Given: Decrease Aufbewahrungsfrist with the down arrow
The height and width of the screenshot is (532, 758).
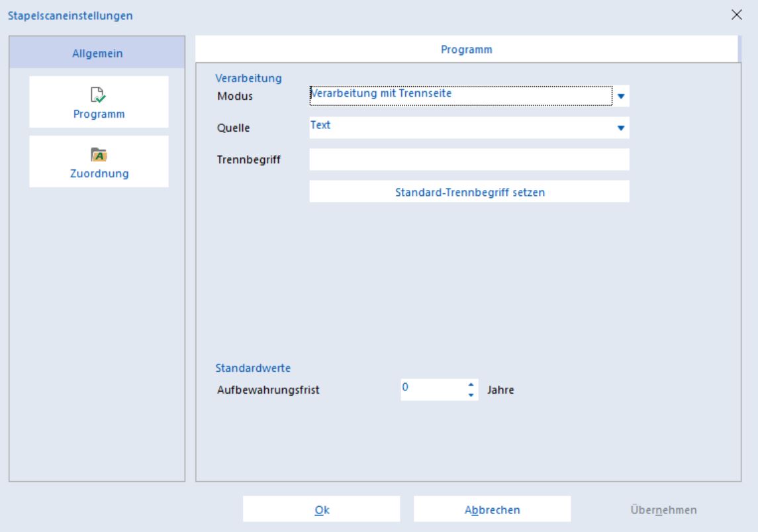Looking at the screenshot, I should [471, 395].
